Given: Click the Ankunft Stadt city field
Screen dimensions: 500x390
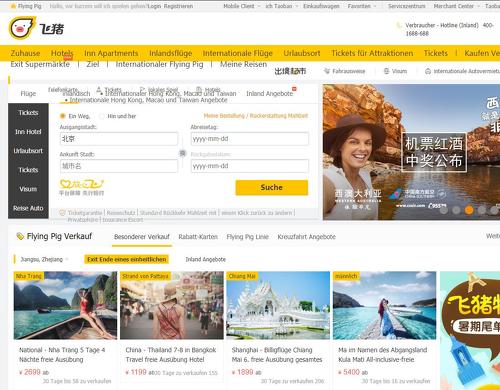Looking at the screenshot, I should point(119,166).
